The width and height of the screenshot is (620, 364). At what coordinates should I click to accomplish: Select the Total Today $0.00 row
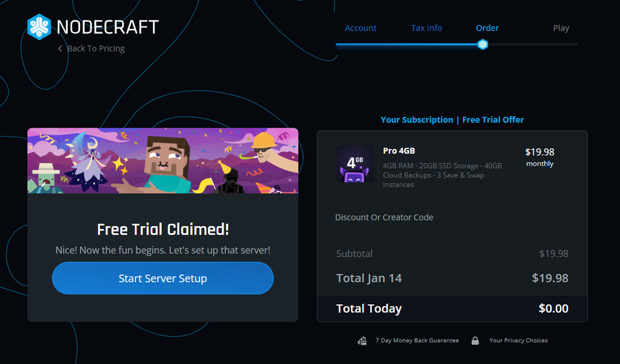(x=452, y=308)
